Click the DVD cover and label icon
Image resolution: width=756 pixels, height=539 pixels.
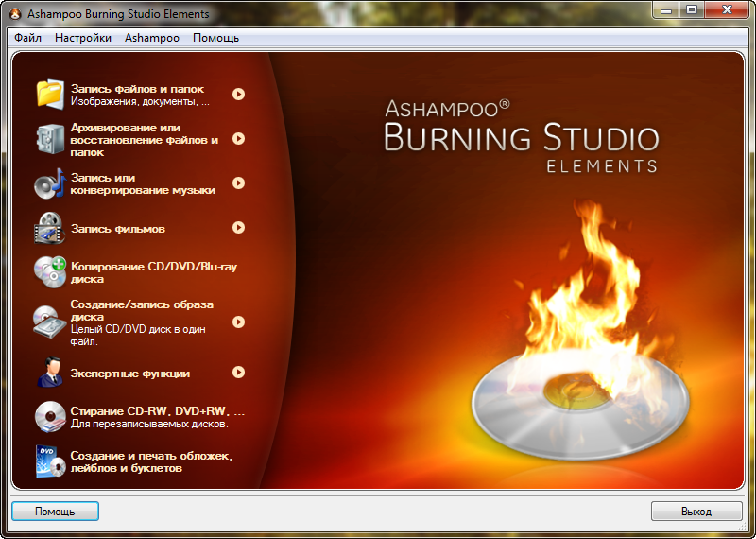[x=50, y=461]
